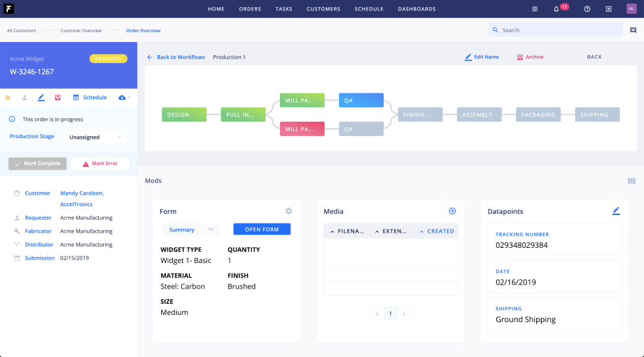Sort media by the Created column
Image resolution: width=644 pixels, height=357 pixels.
[437, 231]
